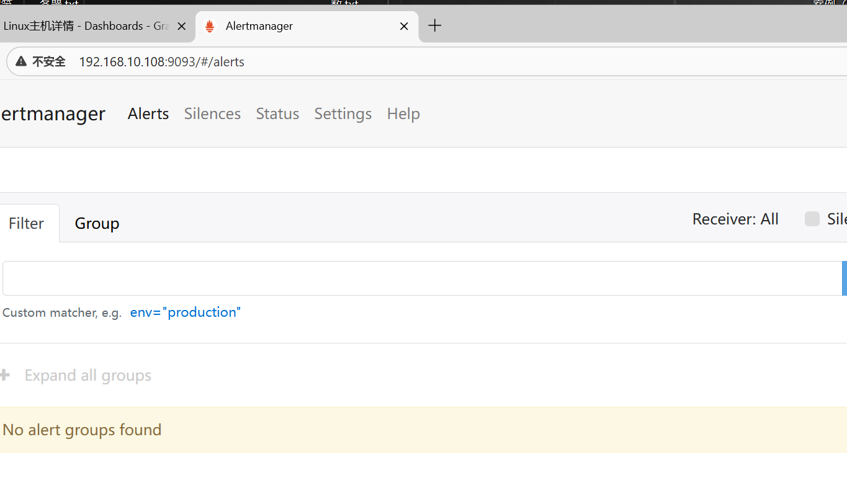This screenshot has width=847, height=504.
Task: Expand all groups with the plus icon
Action: (5, 375)
